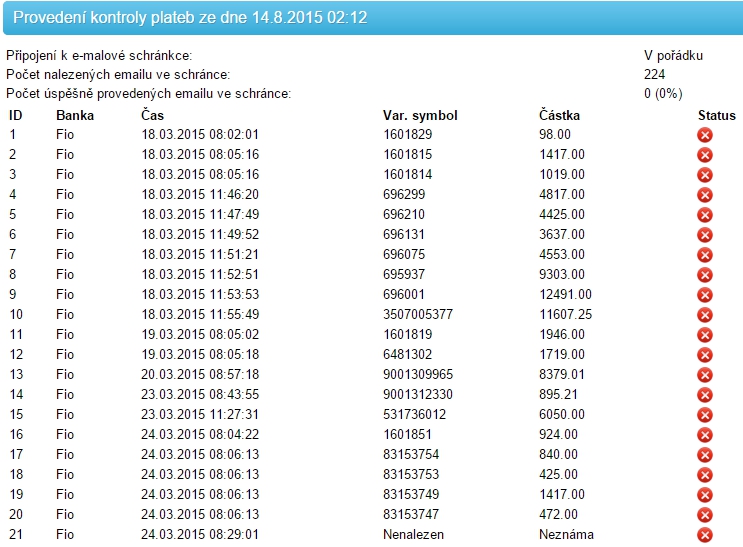Viewport: 743px width, 547px height.
Task: Click the status icon of the Nenalezen row
Action: tap(704, 535)
